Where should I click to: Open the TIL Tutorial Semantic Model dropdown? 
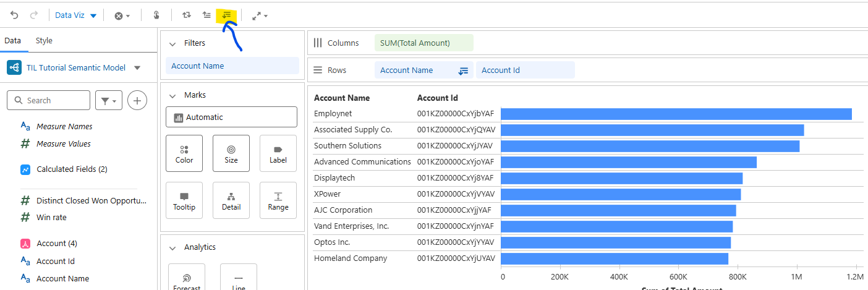click(137, 68)
